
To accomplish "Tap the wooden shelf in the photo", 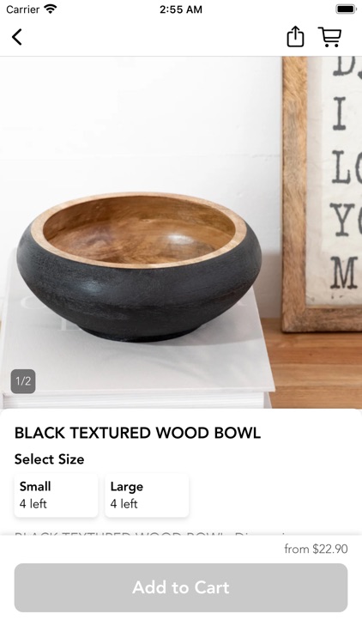I will (x=316, y=366).
